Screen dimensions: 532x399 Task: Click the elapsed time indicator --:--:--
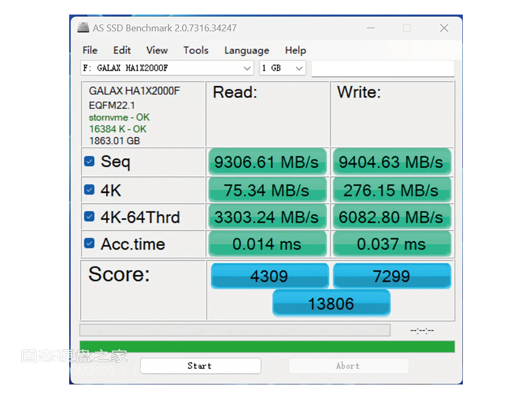422,331
